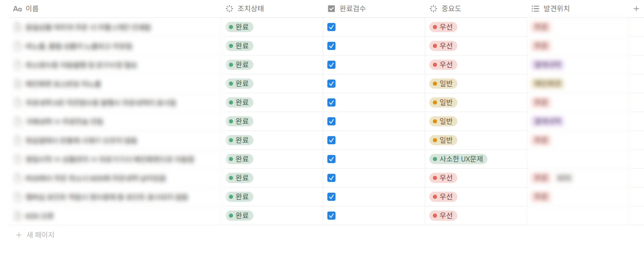Image resolution: width=644 pixels, height=262 pixels.
Task: Open the first 일반 importance tag
Action: tap(443, 84)
